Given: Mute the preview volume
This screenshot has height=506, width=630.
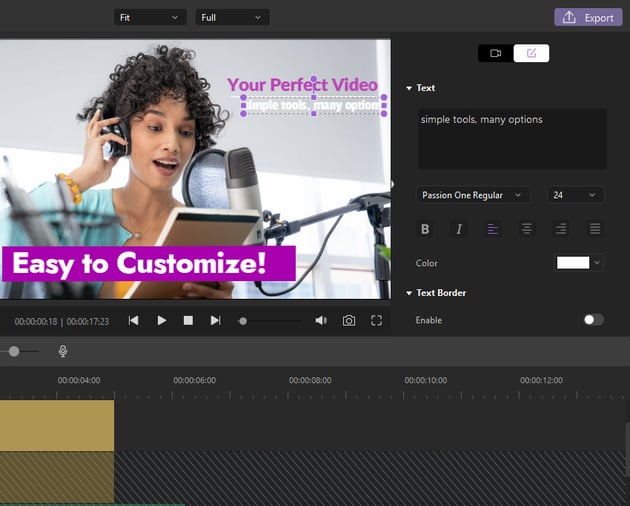Looking at the screenshot, I should pyautogui.click(x=321, y=320).
